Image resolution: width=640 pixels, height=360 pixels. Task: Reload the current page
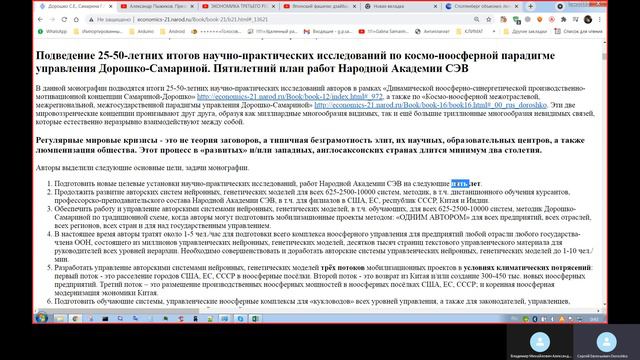tap(64, 19)
